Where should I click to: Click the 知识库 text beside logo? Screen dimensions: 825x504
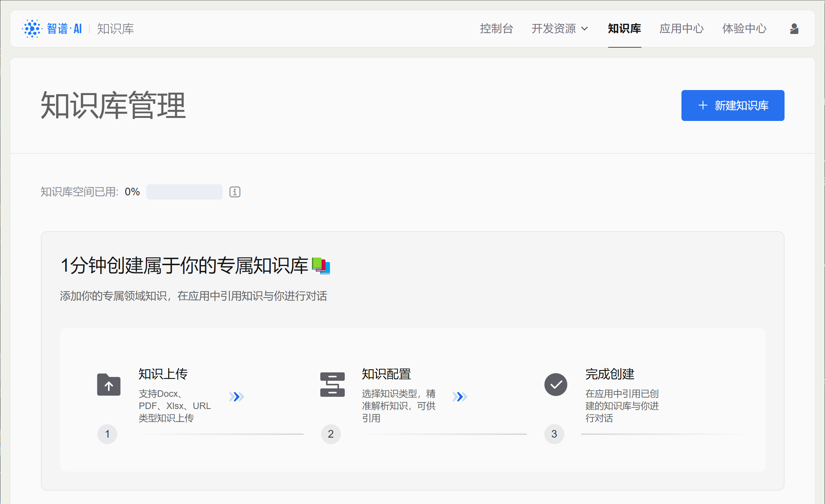pos(115,29)
